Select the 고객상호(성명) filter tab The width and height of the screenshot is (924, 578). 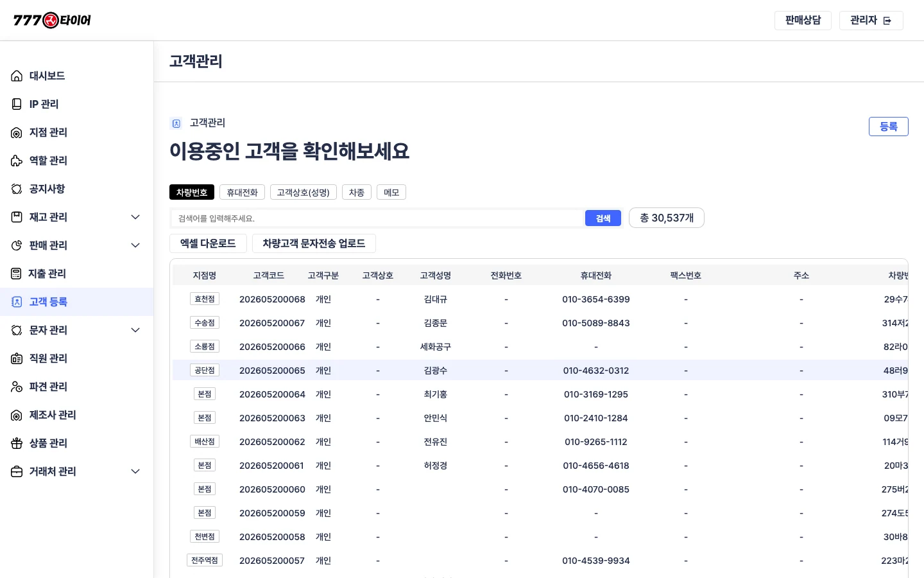303,192
